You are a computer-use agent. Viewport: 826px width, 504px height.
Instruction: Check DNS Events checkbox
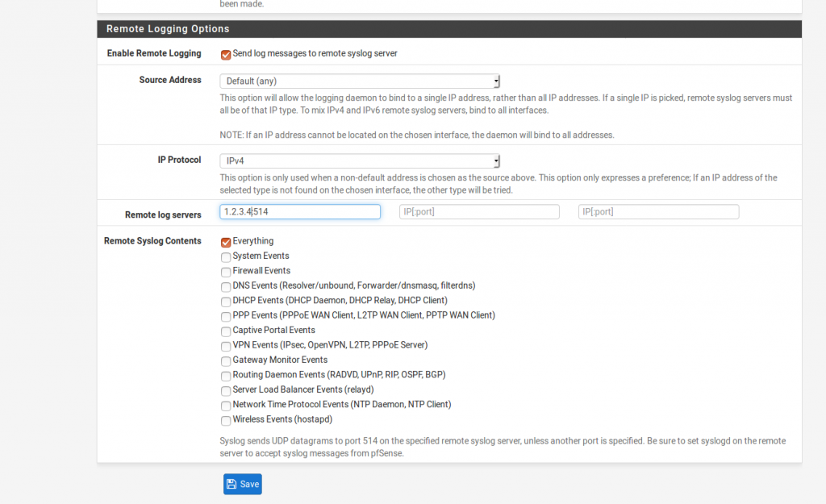226,286
